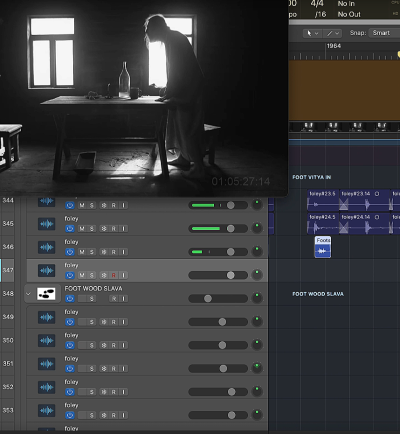Open the pointer Left-click tool menu
400x434 pixels.
point(313,33)
